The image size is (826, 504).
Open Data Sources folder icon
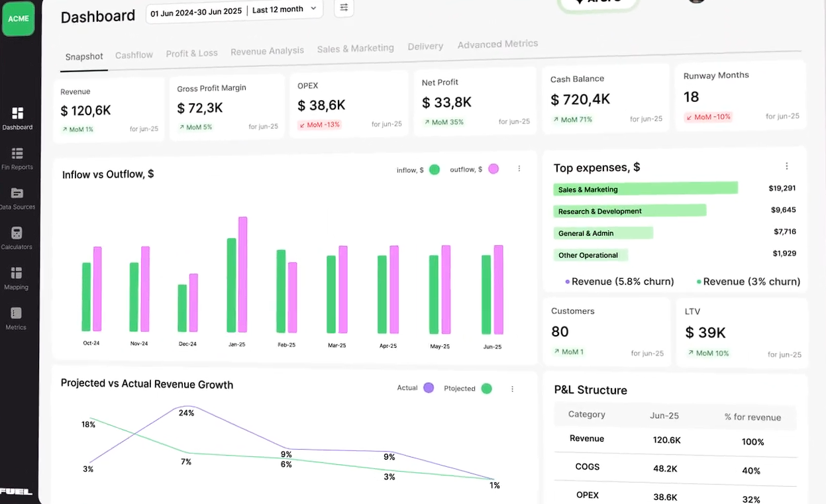tap(17, 193)
